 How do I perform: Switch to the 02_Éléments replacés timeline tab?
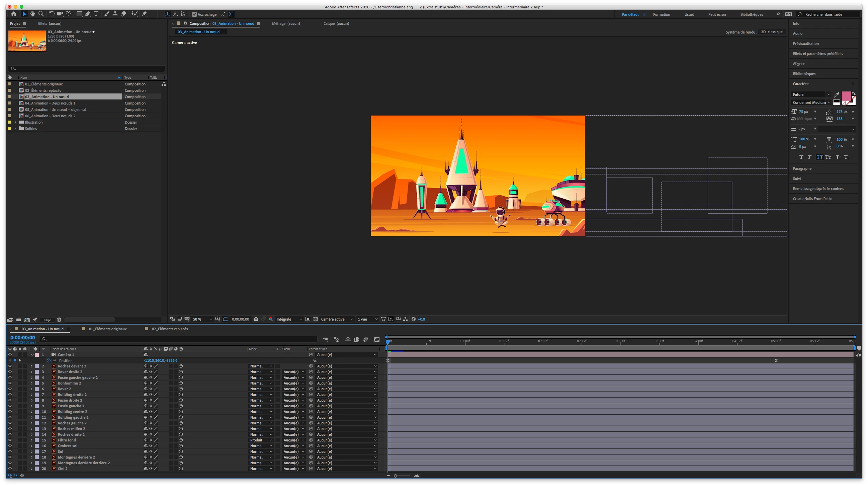[170, 329]
